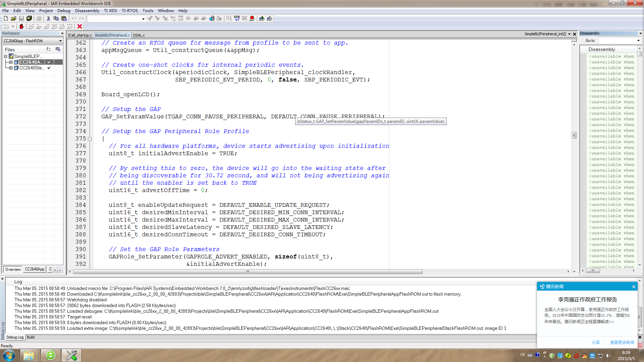Image resolution: width=644 pixels, height=362 pixels.
Task: Switch to the OSAL.c editor tab
Action: click(x=139, y=35)
